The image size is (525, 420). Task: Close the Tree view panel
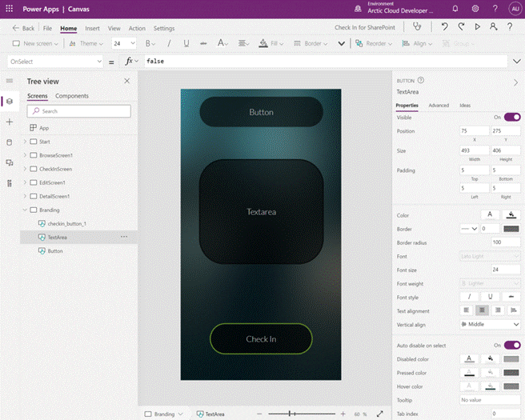click(126, 82)
